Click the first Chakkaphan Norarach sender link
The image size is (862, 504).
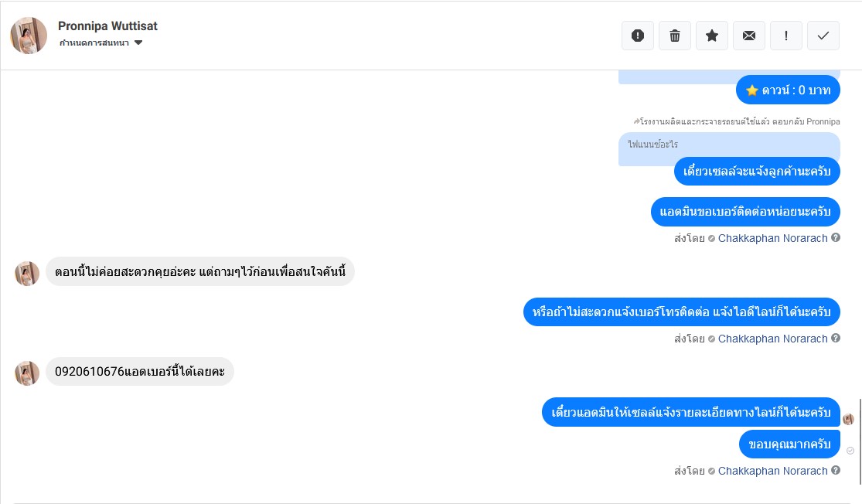coord(772,238)
